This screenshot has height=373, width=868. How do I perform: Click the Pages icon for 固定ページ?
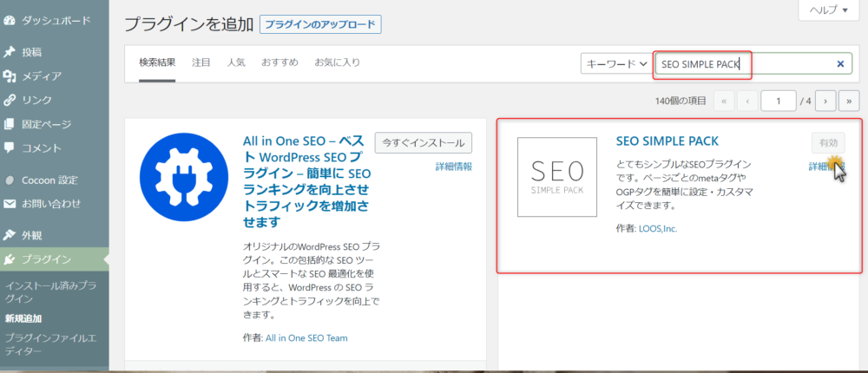[10, 124]
